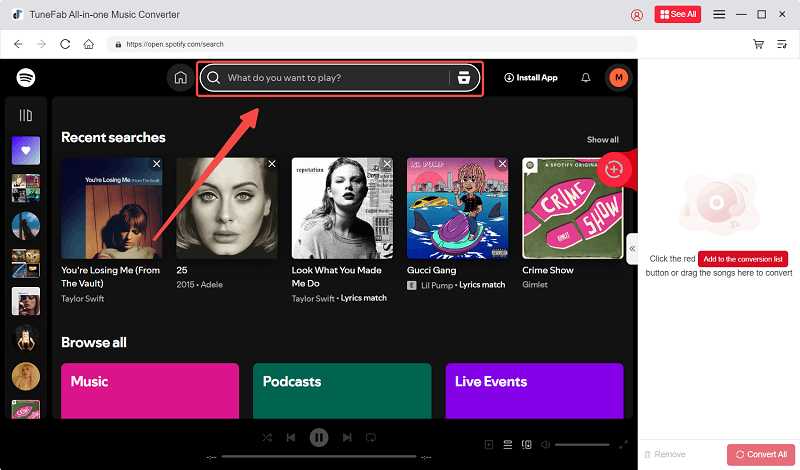The width and height of the screenshot is (800, 470).
Task: Open the notifications bell
Action: coord(586,78)
